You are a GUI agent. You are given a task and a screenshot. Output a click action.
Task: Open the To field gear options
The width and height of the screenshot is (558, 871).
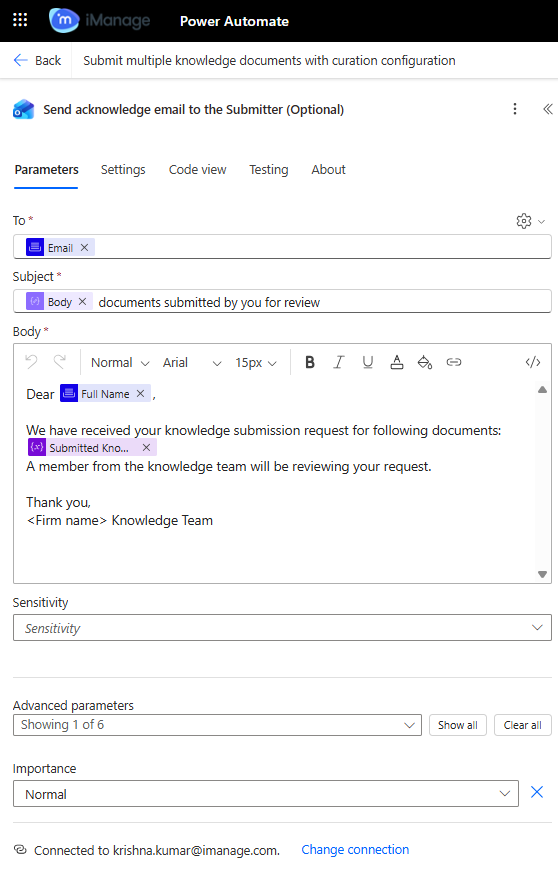(530, 221)
